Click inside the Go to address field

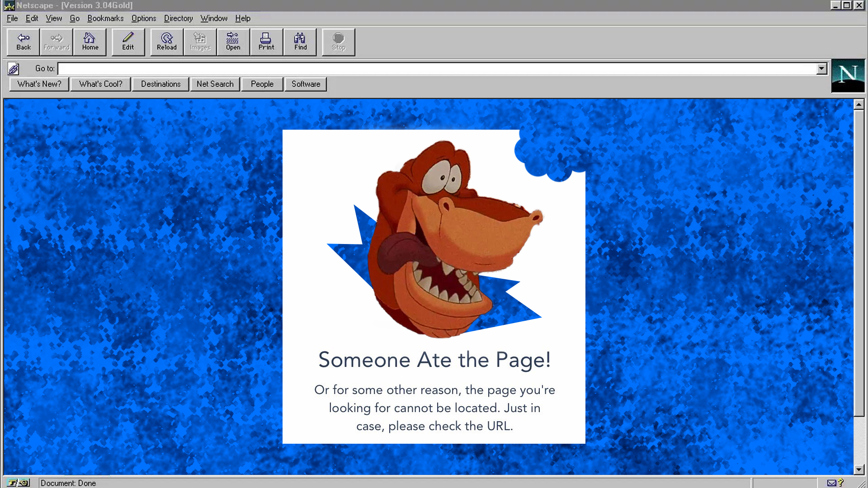pos(438,69)
